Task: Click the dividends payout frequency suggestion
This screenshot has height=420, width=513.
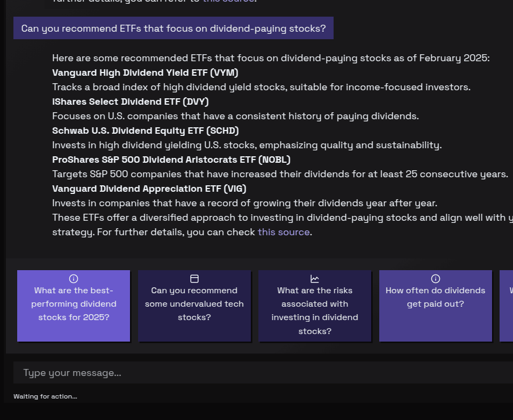Action: (x=435, y=297)
